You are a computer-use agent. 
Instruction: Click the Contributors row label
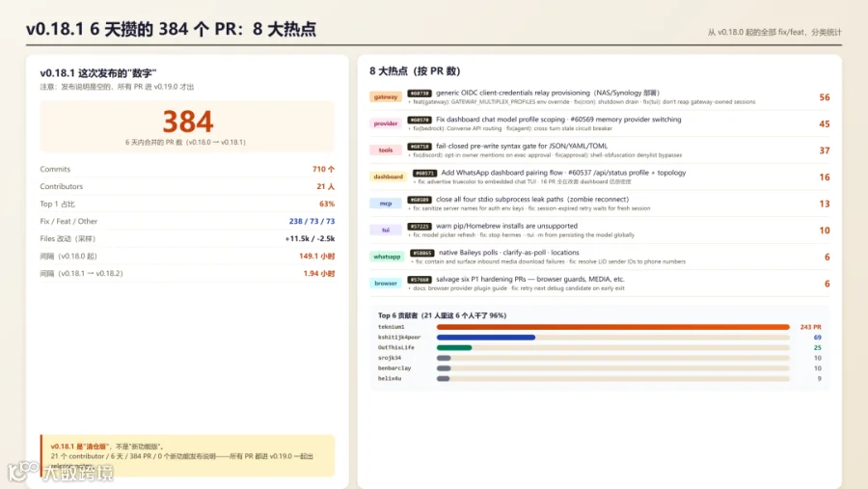(61, 186)
